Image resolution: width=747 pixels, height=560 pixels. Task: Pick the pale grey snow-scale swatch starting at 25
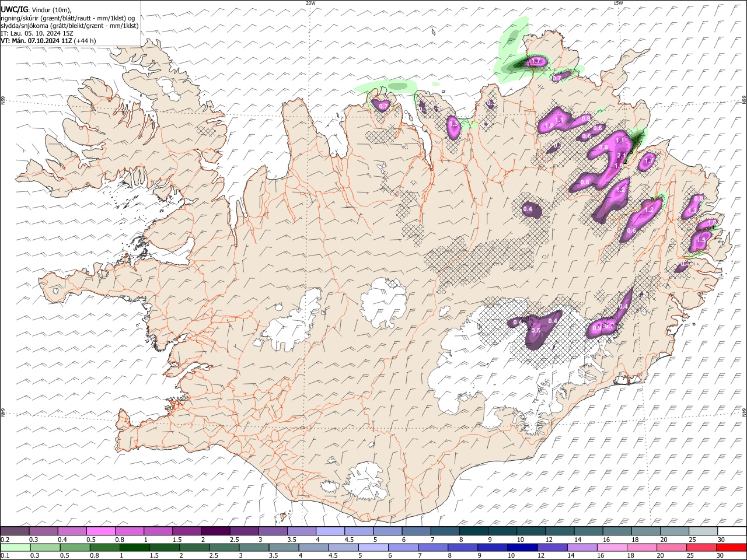(702, 531)
